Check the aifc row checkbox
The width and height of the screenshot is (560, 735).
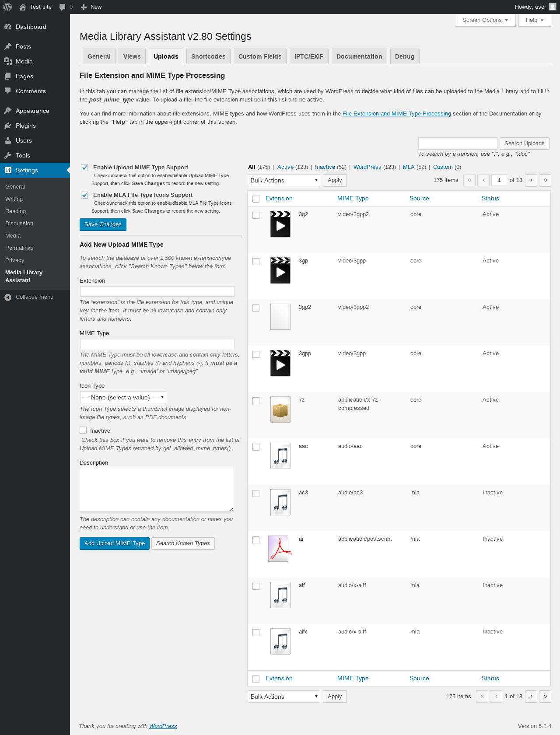[x=256, y=633]
